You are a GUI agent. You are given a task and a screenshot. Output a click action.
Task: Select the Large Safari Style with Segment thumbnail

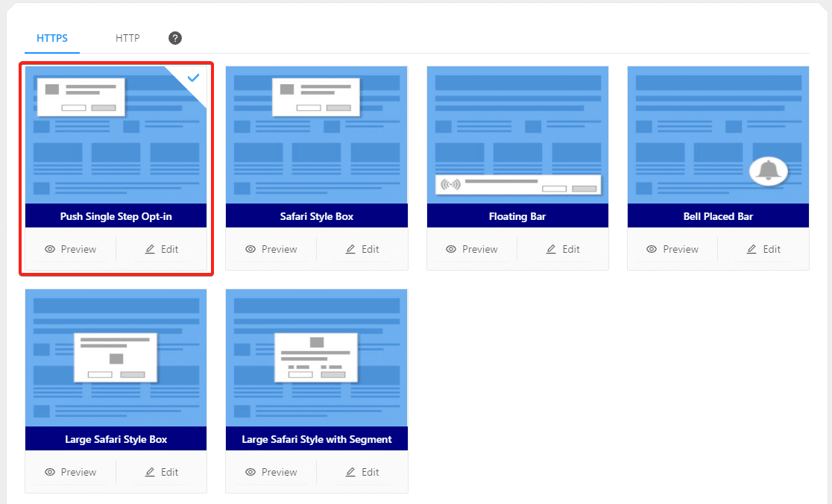pos(316,358)
